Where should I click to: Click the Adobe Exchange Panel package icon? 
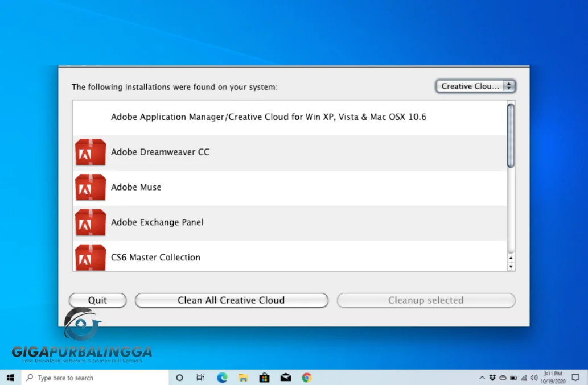91,222
